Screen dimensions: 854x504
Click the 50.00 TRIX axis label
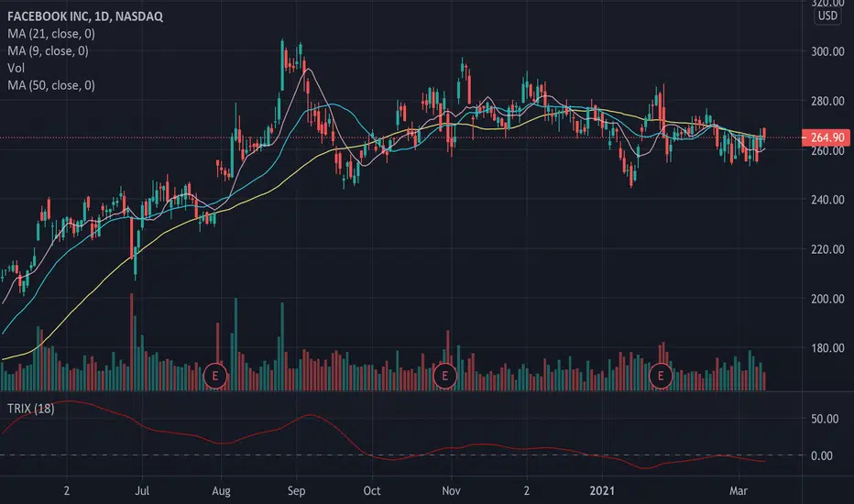tap(825, 419)
